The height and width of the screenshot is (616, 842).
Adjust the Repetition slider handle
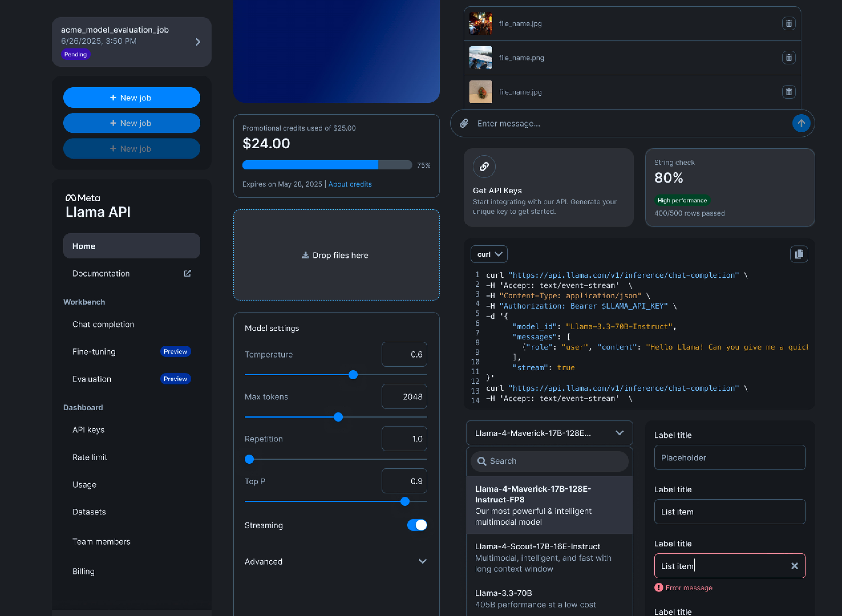coord(249,459)
